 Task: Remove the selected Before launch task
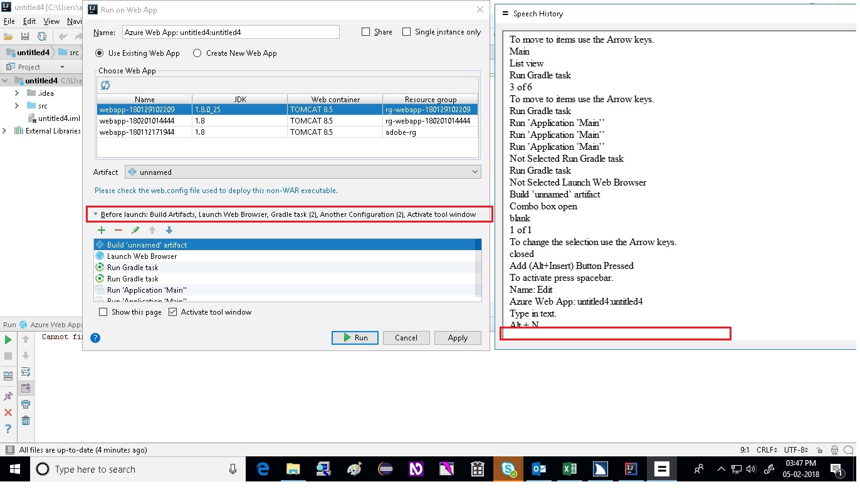117,230
